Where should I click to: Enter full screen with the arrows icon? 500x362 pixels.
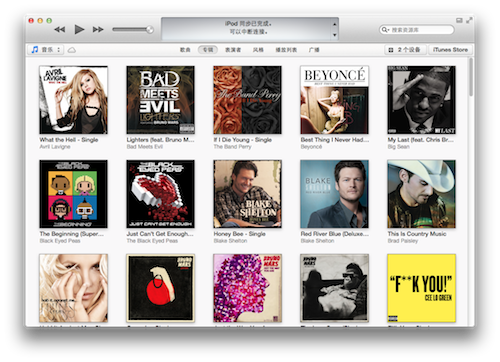[x=469, y=21]
